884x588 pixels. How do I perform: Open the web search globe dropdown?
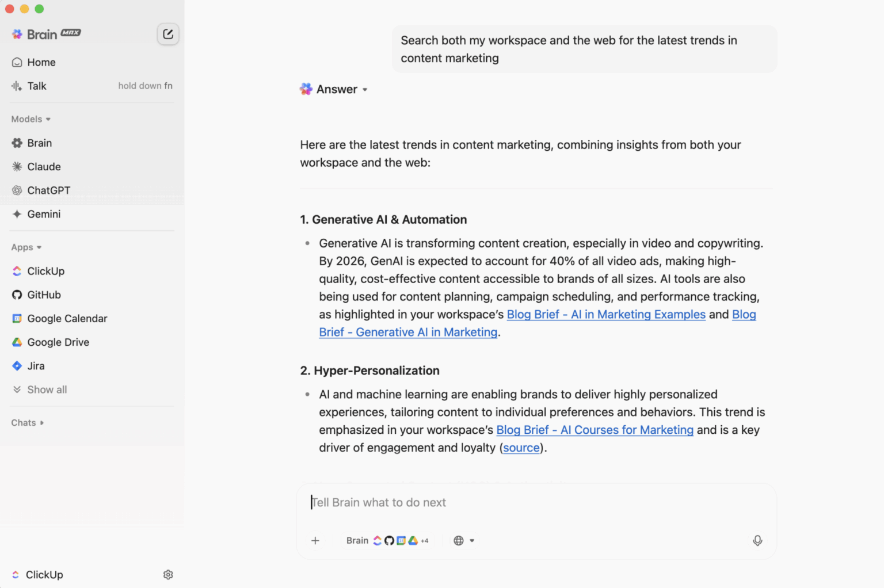pos(464,540)
